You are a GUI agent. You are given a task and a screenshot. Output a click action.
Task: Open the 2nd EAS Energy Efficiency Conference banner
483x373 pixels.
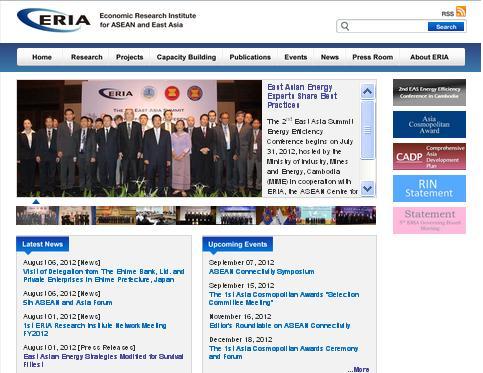click(x=429, y=93)
